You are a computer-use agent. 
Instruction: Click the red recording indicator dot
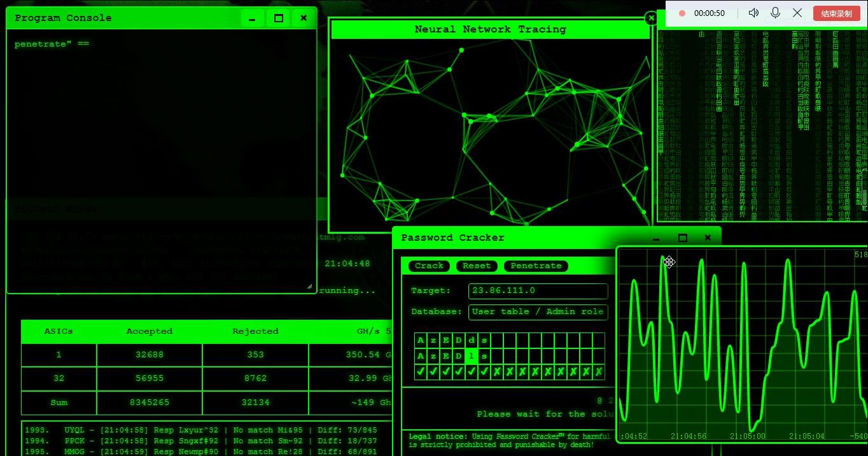tap(682, 13)
